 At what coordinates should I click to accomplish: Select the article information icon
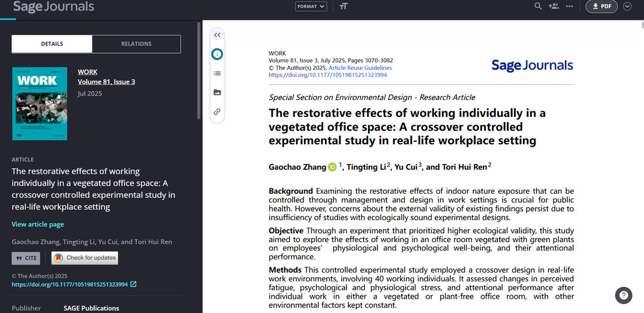click(x=217, y=54)
